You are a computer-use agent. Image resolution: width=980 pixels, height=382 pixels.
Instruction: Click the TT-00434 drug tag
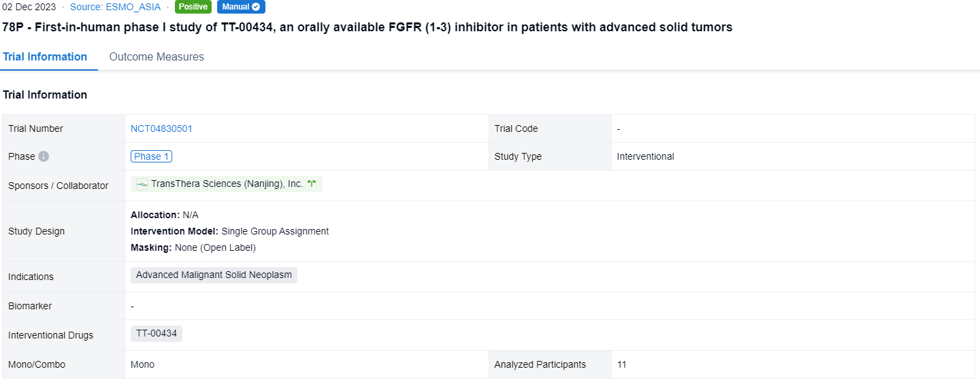[157, 334]
